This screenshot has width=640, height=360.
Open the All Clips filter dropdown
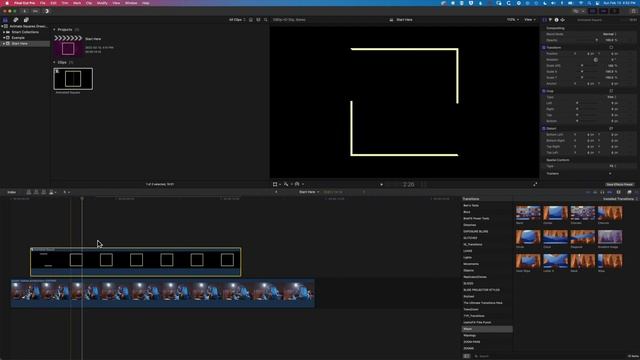click(x=237, y=20)
